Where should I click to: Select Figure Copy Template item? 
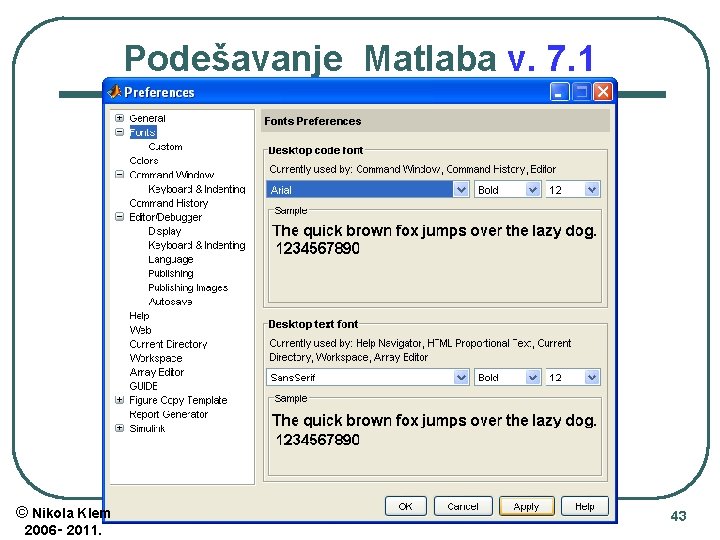[x=178, y=400]
